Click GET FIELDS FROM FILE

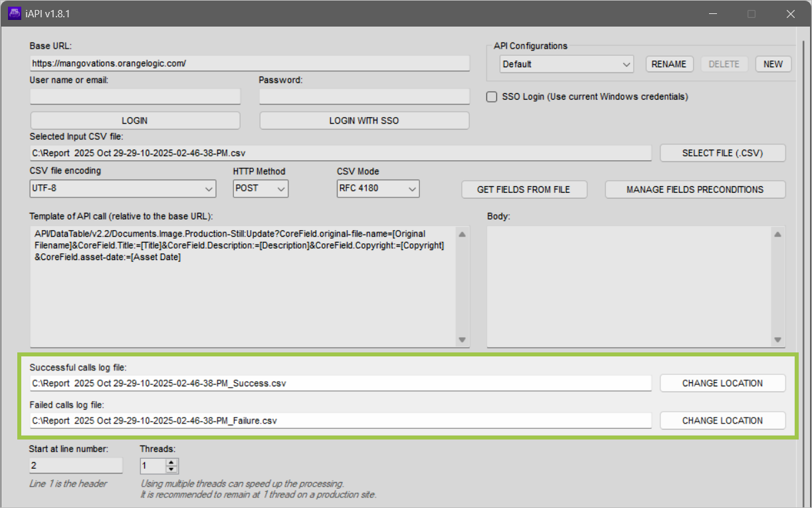(x=524, y=190)
